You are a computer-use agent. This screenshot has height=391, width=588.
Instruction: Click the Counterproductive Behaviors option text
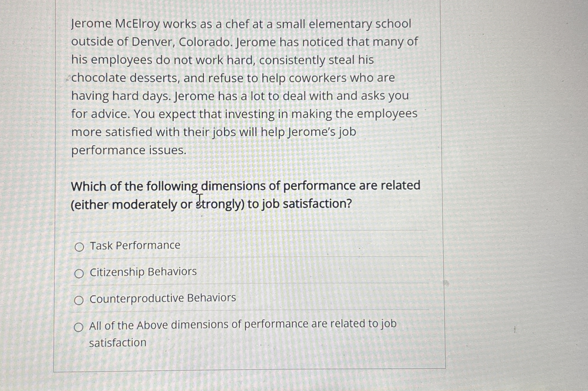[162, 299]
